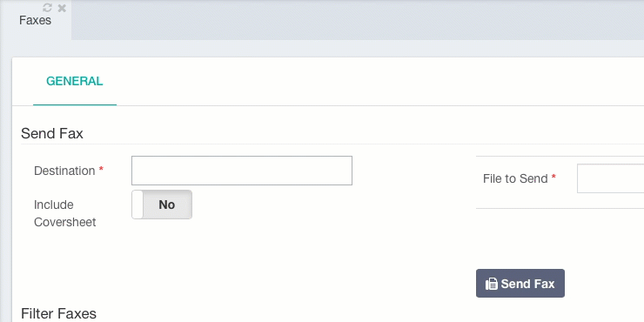Viewport: 644px width, 322px height.
Task: Toggle the Include Coversheet switch showing No
Action: pos(162,205)
